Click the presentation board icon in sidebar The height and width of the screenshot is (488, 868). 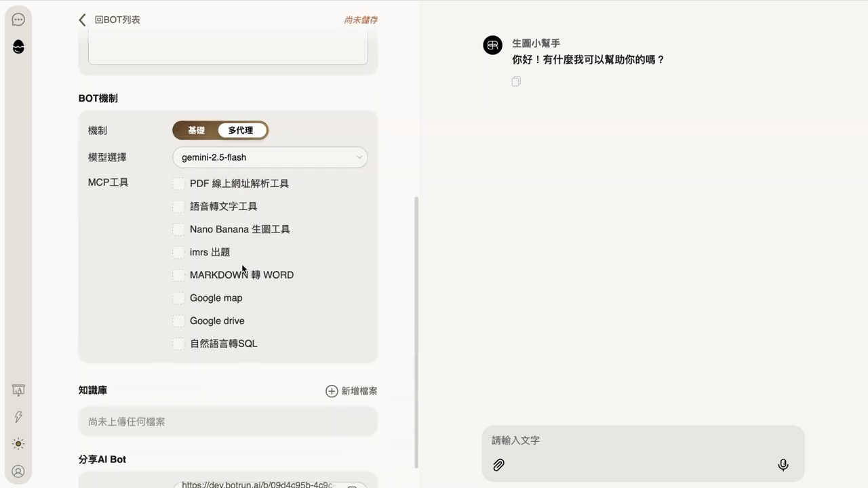[18, 390]
